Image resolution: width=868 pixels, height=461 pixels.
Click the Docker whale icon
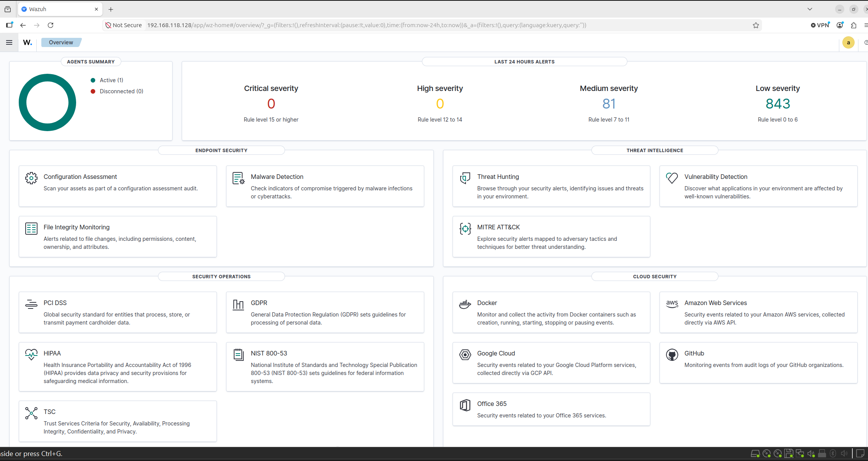pyautogui.click(x=465, y=304)
